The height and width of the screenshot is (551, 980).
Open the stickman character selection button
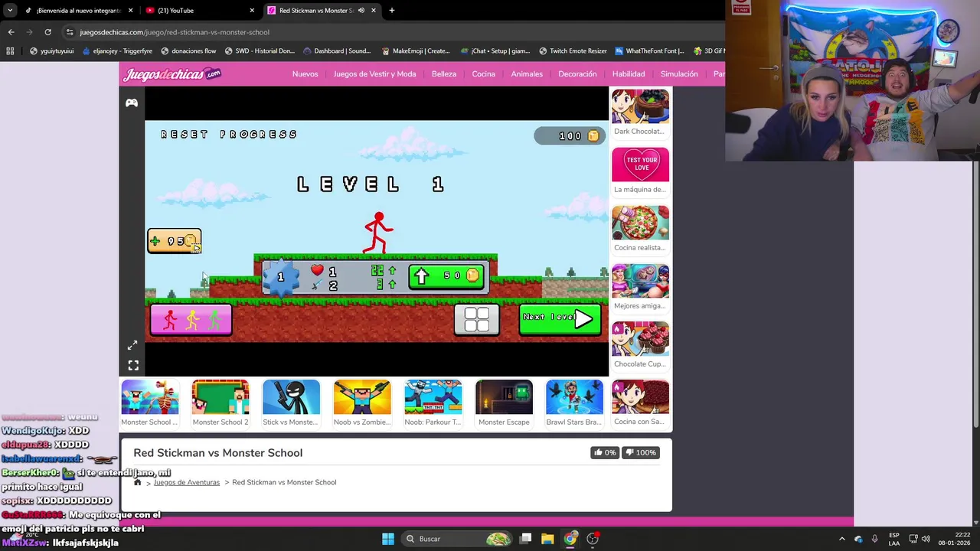pos(191,320)
